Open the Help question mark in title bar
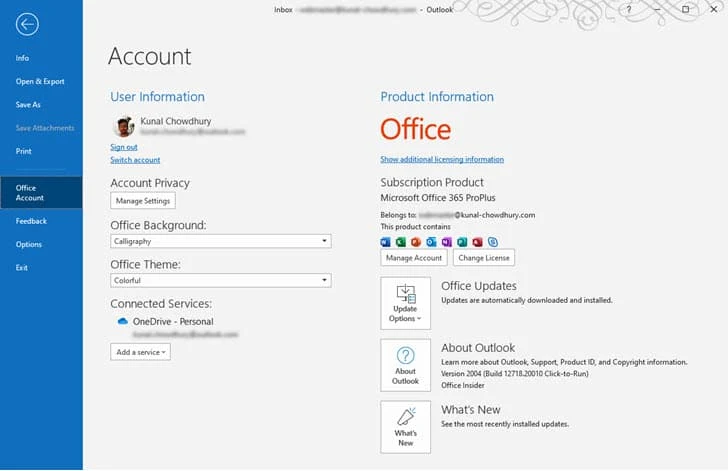The width and height of the screenshot is (728, 471). tap(629, 9)
